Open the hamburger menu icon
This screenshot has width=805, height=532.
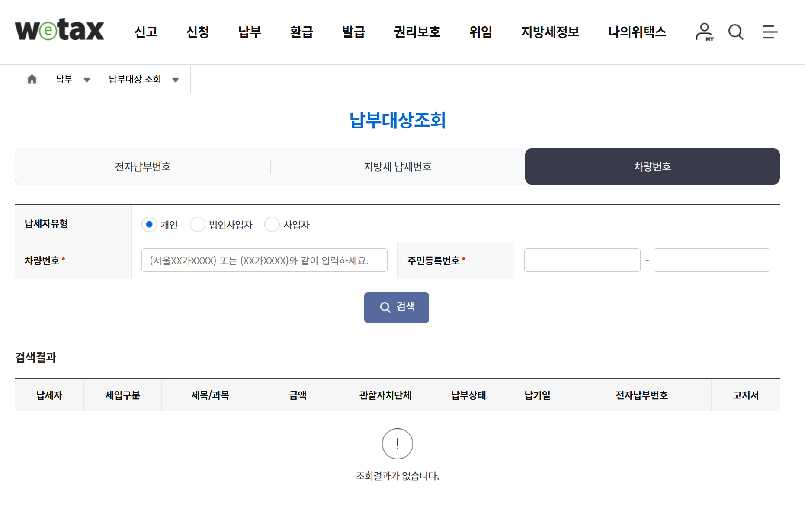(x=770, y=32)
